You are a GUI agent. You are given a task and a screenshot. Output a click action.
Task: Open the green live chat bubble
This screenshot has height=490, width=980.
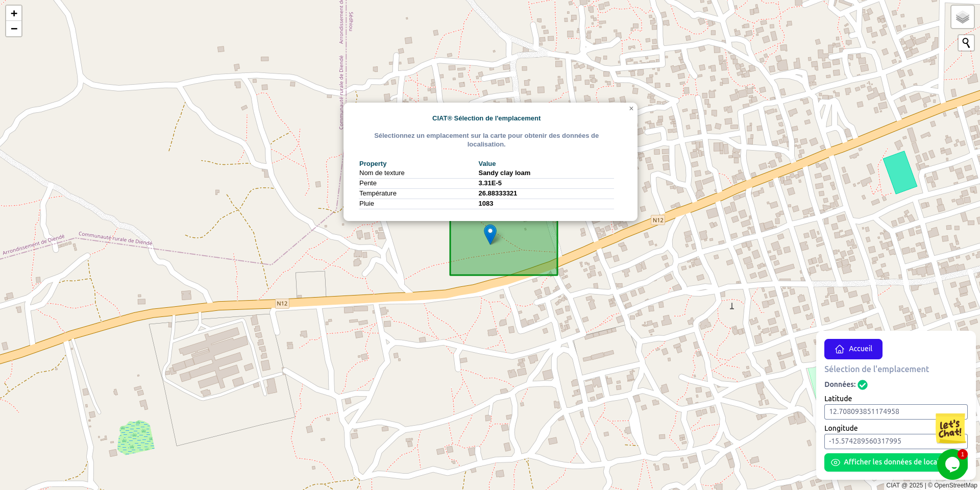(952, 464)
